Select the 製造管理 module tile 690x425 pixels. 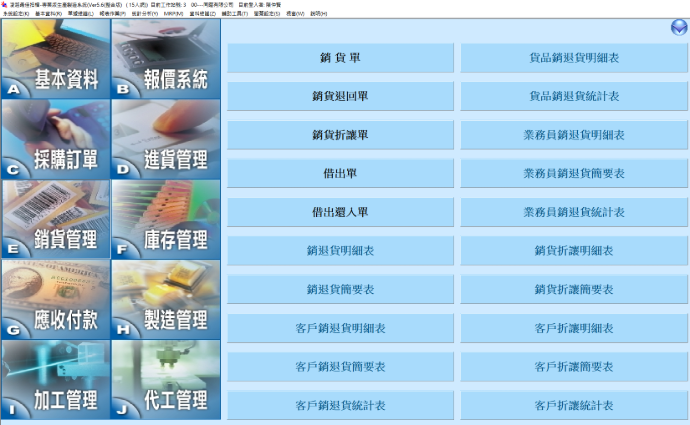[165, 299]
